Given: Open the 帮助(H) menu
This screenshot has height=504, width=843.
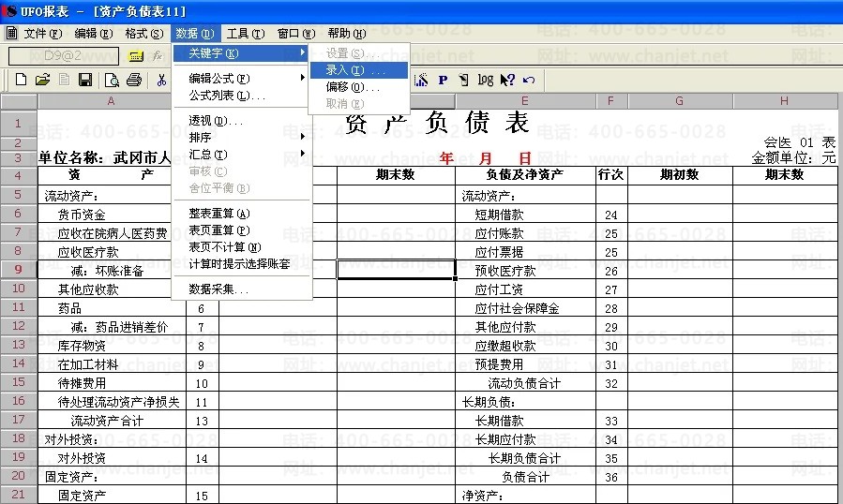Looking at the screenshot, I should pos(347,34).
